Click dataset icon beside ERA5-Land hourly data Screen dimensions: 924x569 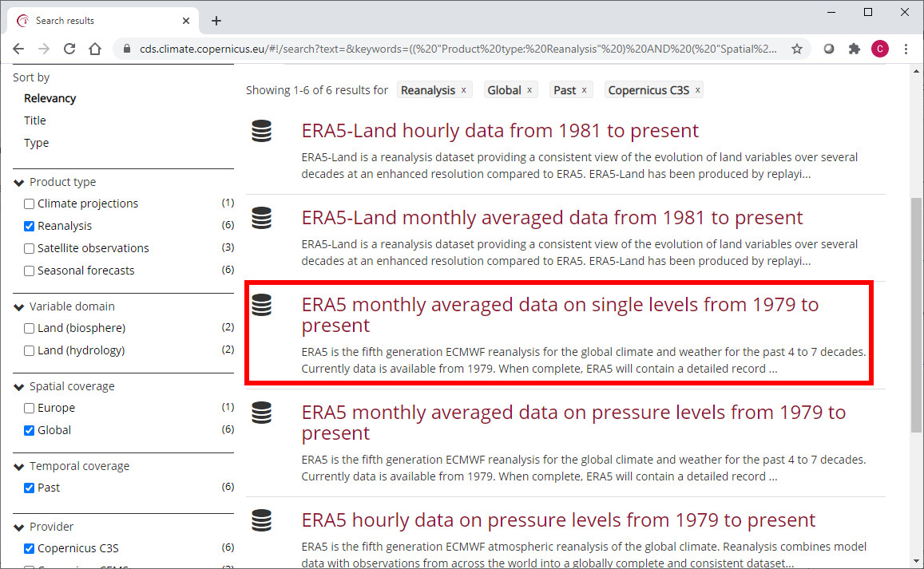(x=262, y=131)
